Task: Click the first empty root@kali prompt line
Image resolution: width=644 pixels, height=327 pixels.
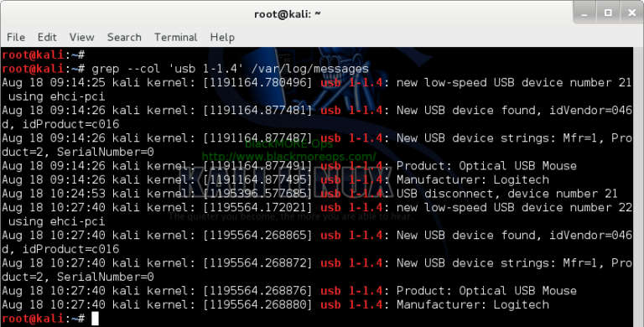Action: click(43, 54)
